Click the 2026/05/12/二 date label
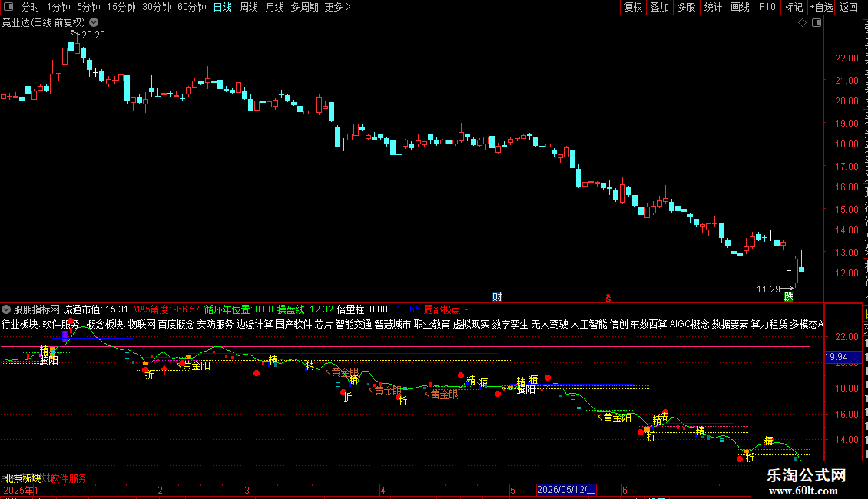 566,490
